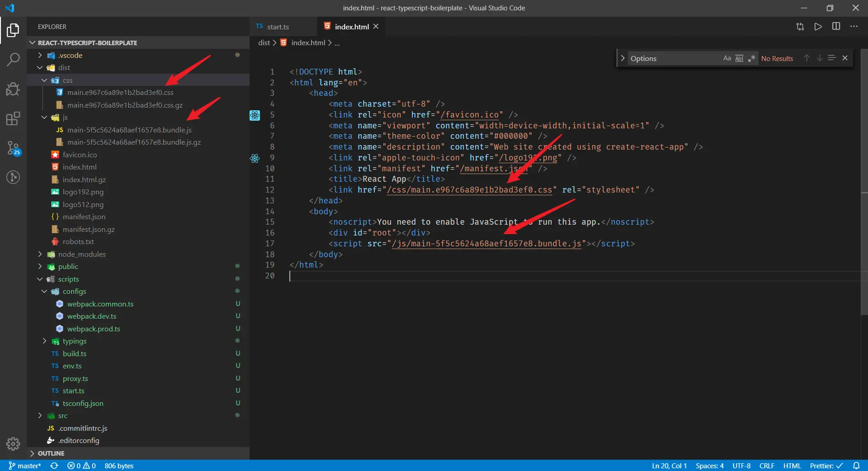Open tsconfig.json in scripts folder

pos(83,404)
